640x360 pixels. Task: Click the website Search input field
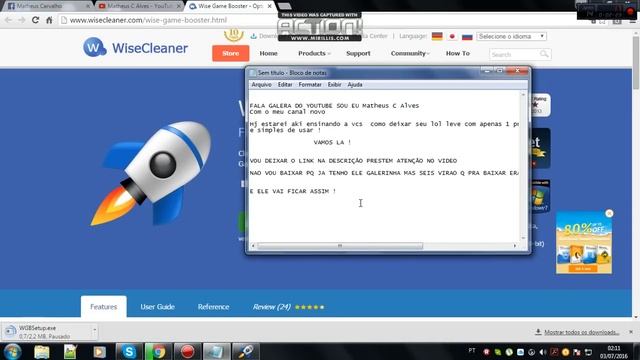point(514,54)
